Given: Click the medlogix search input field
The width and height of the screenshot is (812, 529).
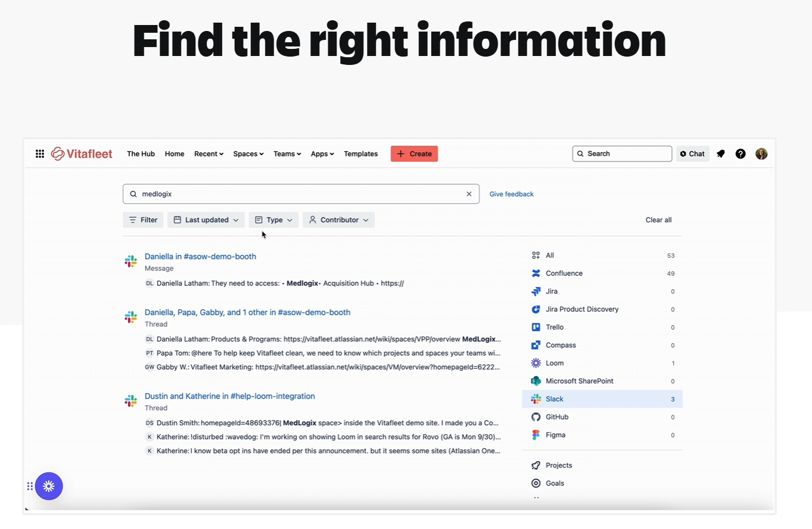Looking at the screenshot, I should tap(301, 194).
